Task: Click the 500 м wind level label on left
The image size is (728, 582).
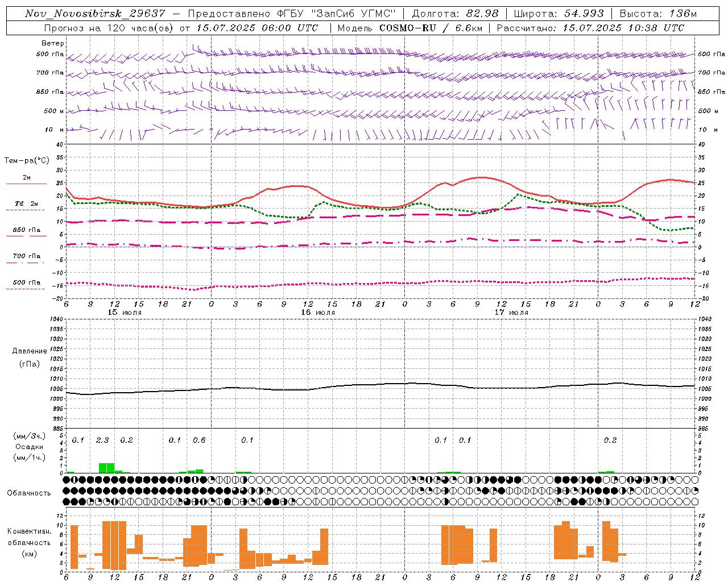Action: tap(54, 111)
